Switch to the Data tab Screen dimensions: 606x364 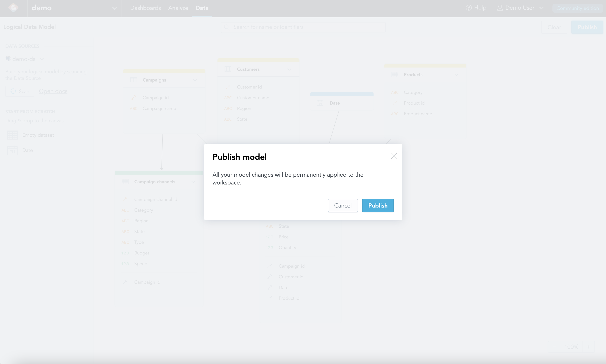[x=202, y=8]
